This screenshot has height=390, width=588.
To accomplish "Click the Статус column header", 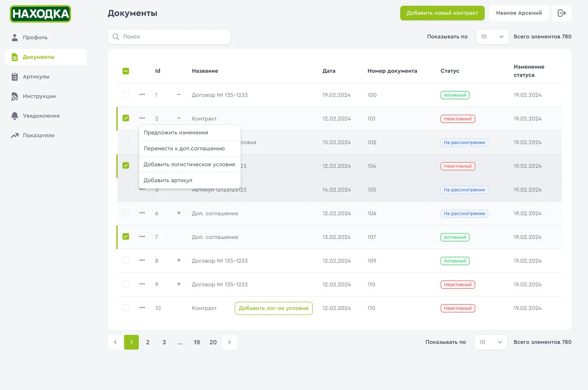I will click(450, 71).
